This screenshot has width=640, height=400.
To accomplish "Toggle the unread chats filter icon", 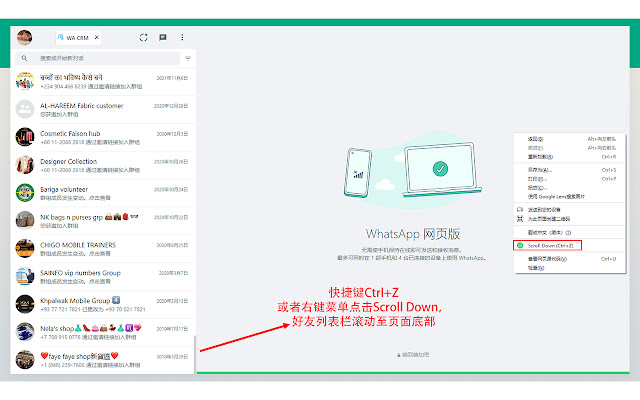I will click(188, 58).
